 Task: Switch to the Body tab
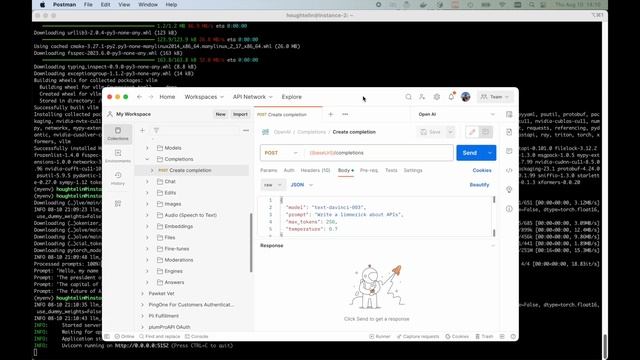click(345, 170)
